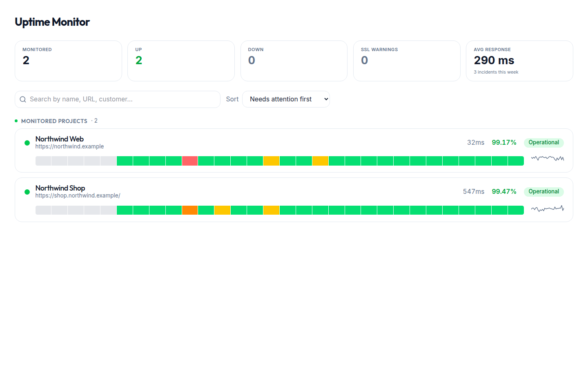
Task: Select the orange segment in Northwind Shop bar
Action: [190, 210]
